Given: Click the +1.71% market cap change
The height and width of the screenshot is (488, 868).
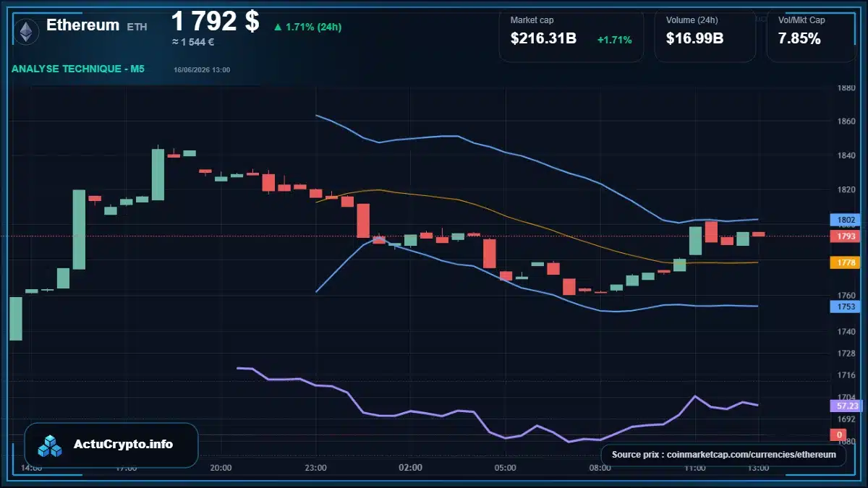Looking at the screenshot, I should [614, 40].
